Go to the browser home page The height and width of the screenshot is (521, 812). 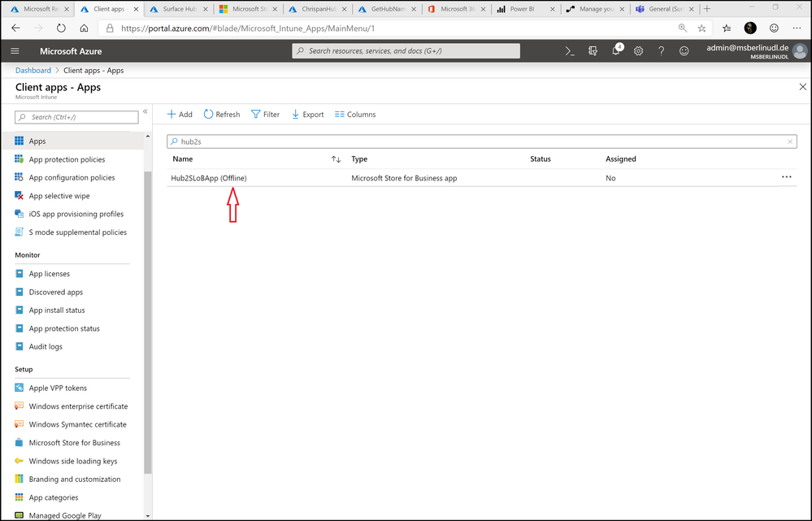pos(84,28)
